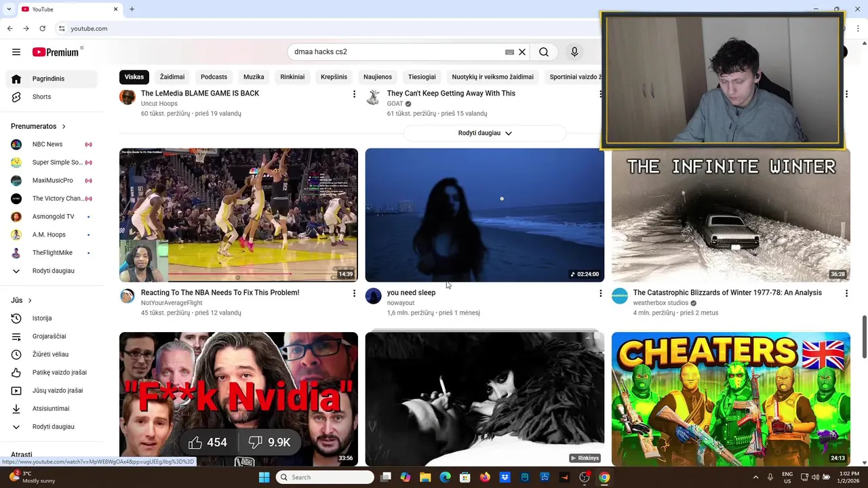Open Firefox from the taskbar
Image resolution: width=868 pixels, height=488 pixels.
tap(485, 477)
